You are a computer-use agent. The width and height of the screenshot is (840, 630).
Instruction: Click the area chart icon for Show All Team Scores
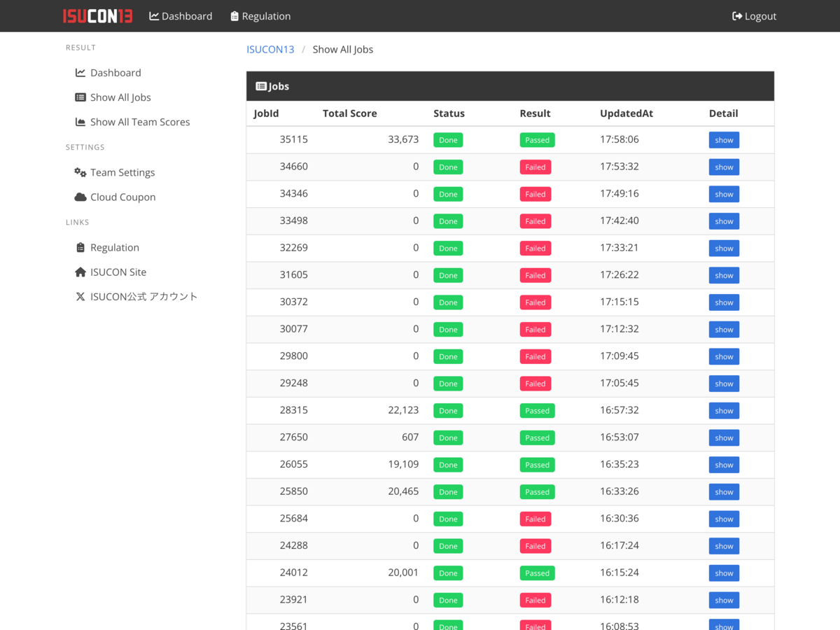80,122
